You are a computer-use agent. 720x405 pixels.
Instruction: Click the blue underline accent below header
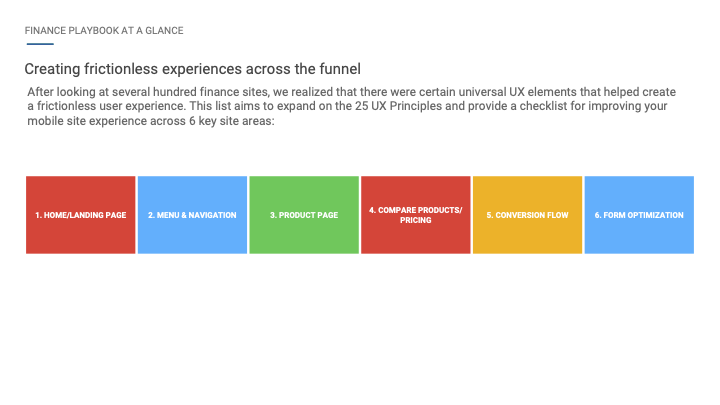pyautogui.click(x=40, y=44)
